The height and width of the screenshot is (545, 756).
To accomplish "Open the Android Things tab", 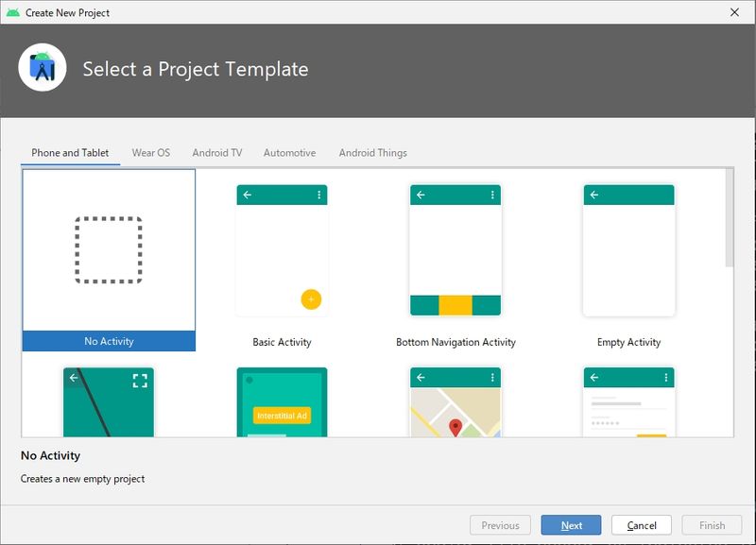I will coord(372,153).
